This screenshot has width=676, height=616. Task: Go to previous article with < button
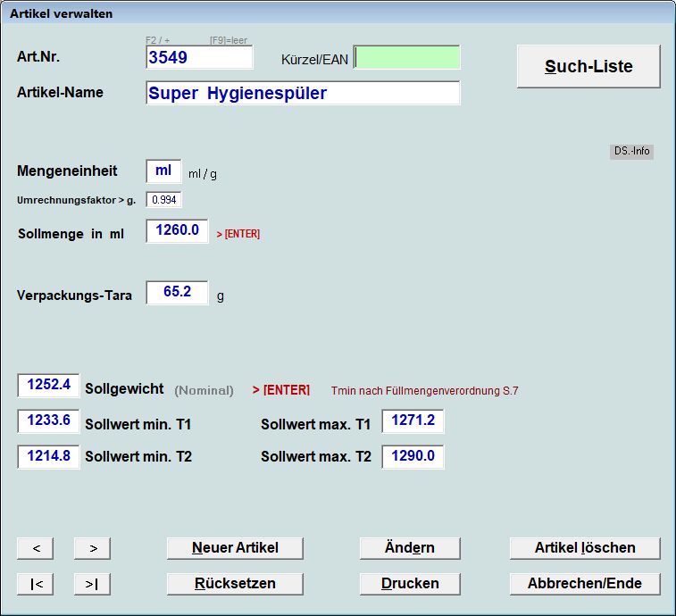click(35, 548)
